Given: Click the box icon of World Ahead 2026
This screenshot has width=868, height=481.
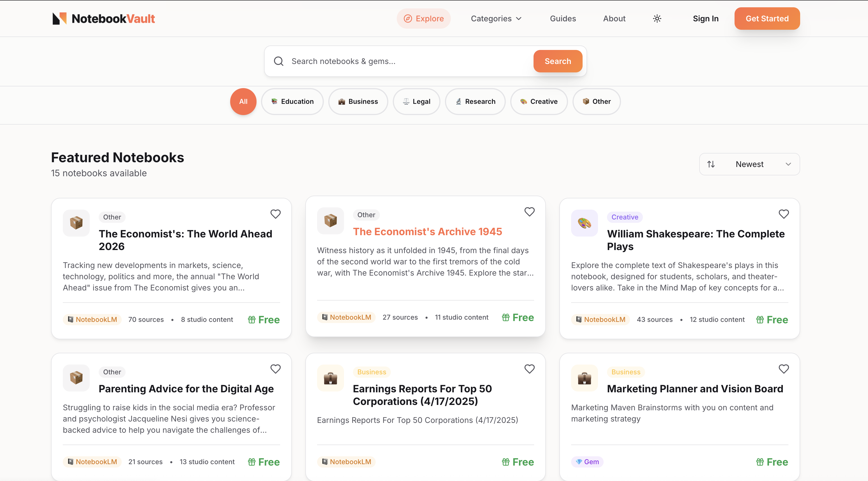Looking at the screenshot, I should [x=76, y=223].
